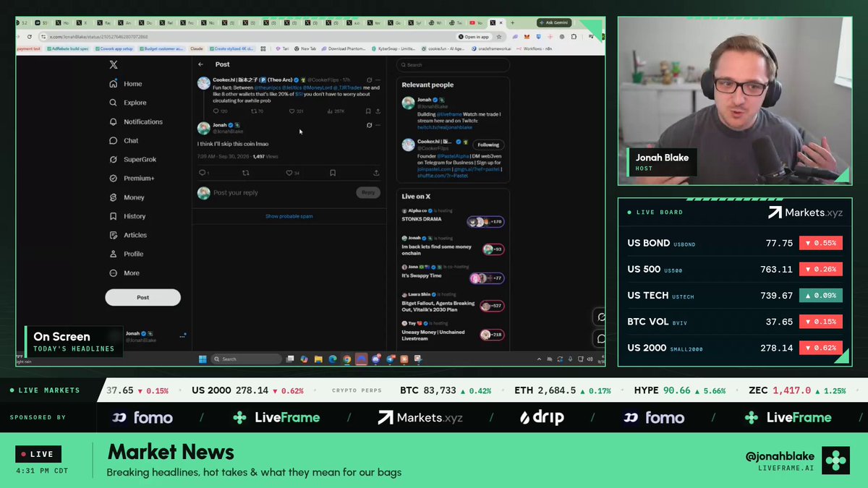Open replies on the Cooker.hl post

216,111
